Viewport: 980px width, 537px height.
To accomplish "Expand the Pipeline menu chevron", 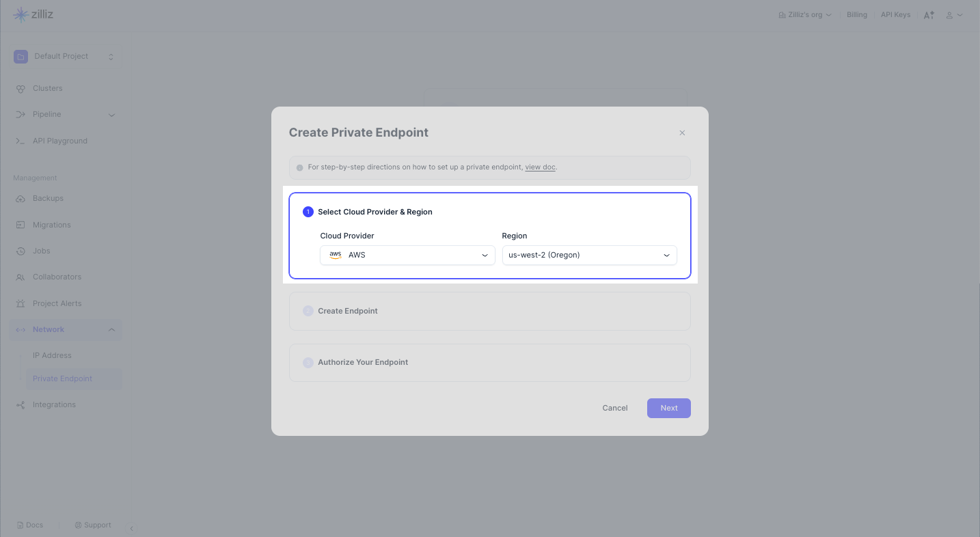I will coord(111,115).
